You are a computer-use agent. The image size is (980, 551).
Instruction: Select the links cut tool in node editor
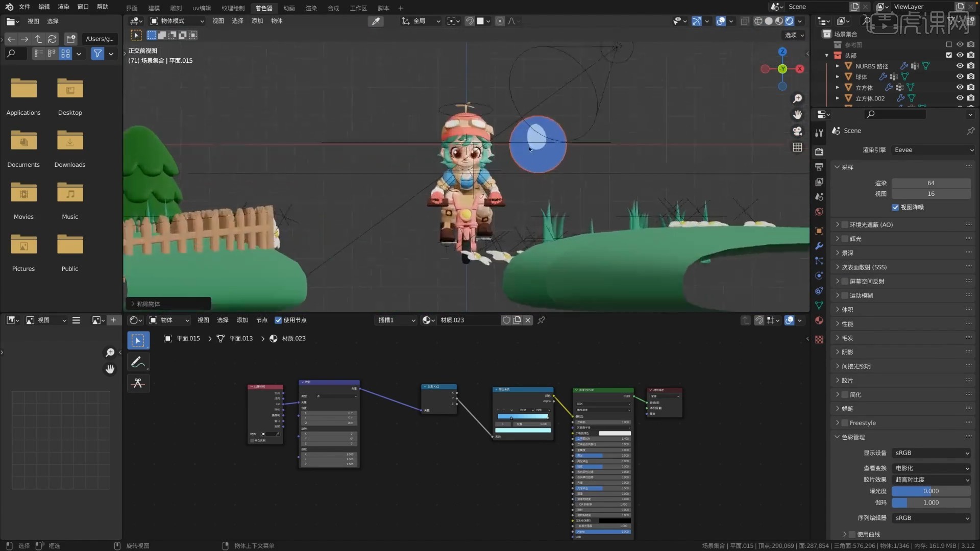(138, 383)
